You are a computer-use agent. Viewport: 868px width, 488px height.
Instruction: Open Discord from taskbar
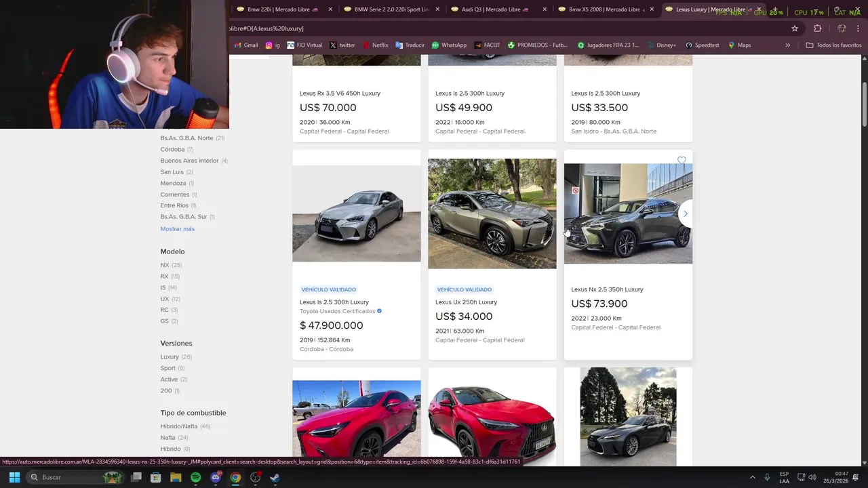pyautogui.click(x=216, y=477)
